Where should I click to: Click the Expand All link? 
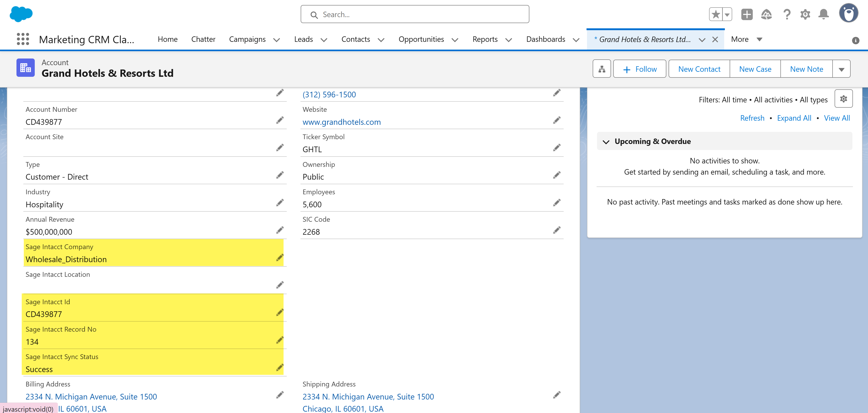(794, 118)
